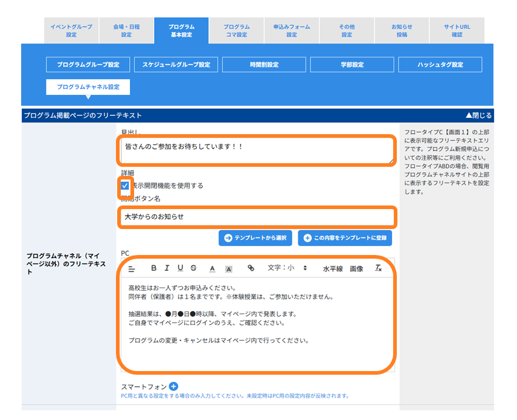Screen dimensions: 517x420
Task: Toggle bold formatting in the PC editor
Action: pos(153,268)
